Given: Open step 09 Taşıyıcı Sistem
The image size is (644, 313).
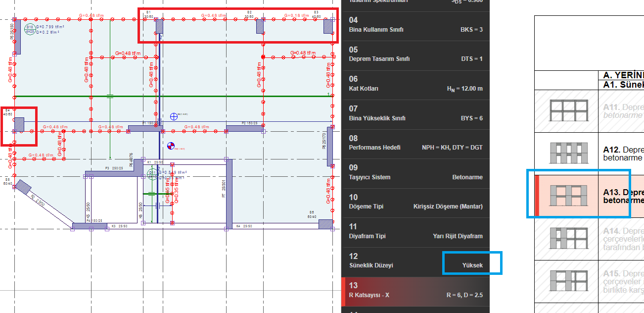Looking at the screenshot, I should tap(415, 172).
